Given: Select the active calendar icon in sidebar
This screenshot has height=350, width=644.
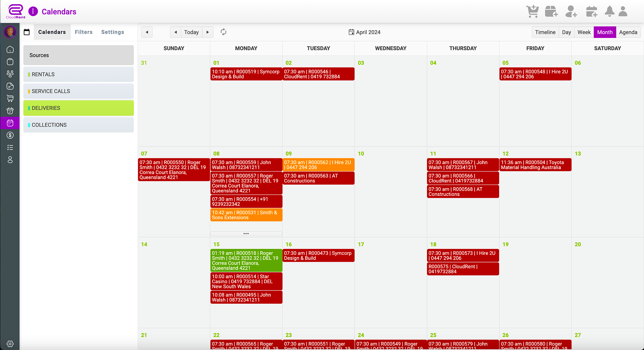Looking at the screenshot, I should click(10, 123).
